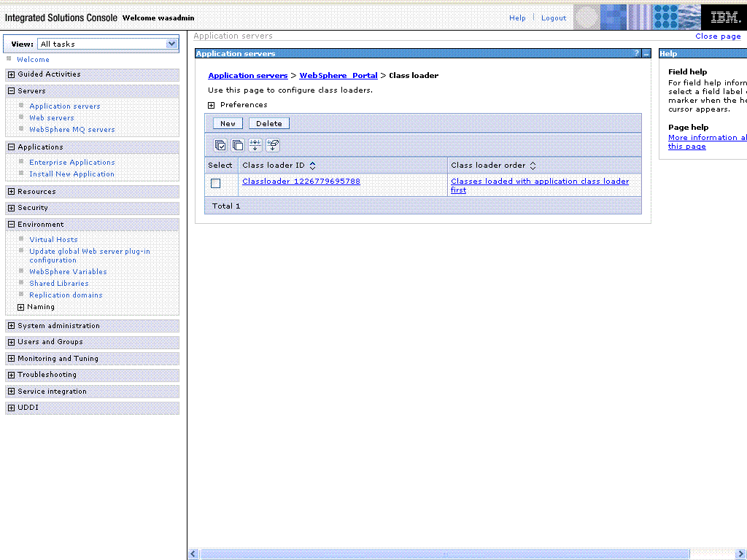The height and width of the screenshot is (560, 747).
Task: Click the horizontal scrollbar right arrow
Action: (741, 554)
